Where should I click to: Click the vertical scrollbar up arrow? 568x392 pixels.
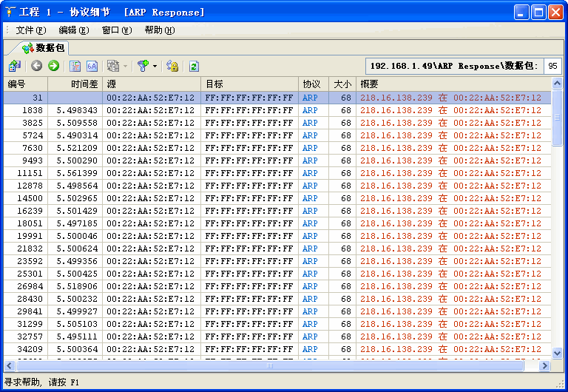click(557, 84)
